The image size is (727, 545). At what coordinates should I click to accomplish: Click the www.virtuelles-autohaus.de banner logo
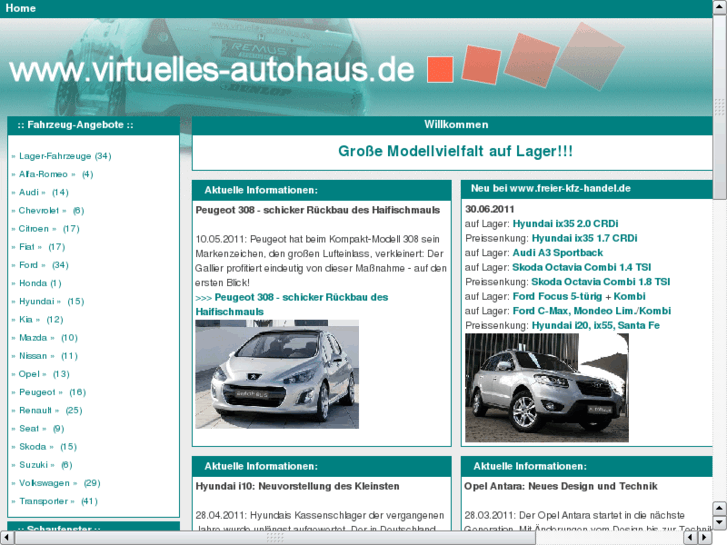pyautogui.click(x=211, y=70)
